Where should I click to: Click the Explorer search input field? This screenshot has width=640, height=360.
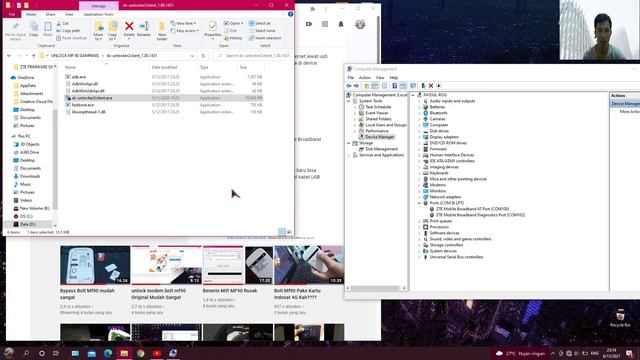pyautogui.click(x=253, y=56)
